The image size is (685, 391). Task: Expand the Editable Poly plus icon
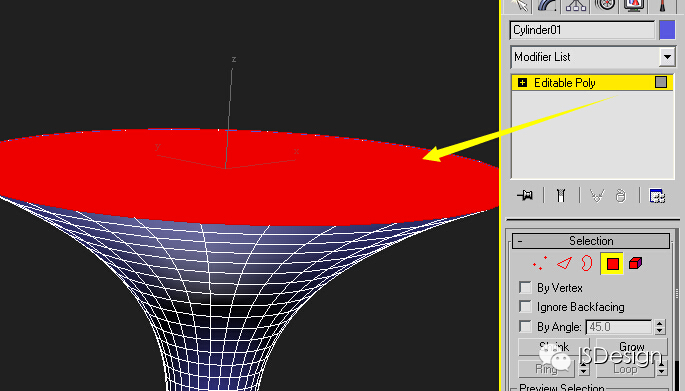click(522, 83)
